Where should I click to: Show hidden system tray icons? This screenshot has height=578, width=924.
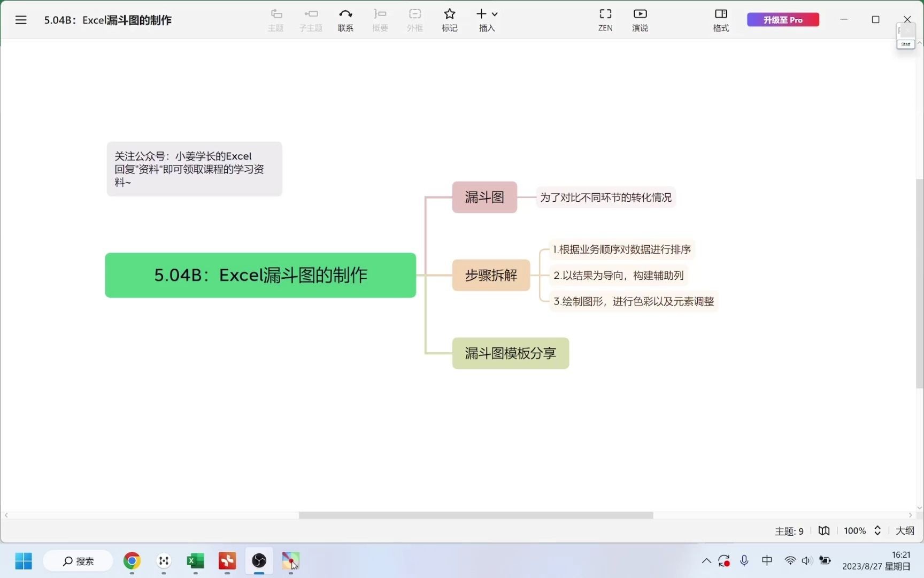coord(706,561)
